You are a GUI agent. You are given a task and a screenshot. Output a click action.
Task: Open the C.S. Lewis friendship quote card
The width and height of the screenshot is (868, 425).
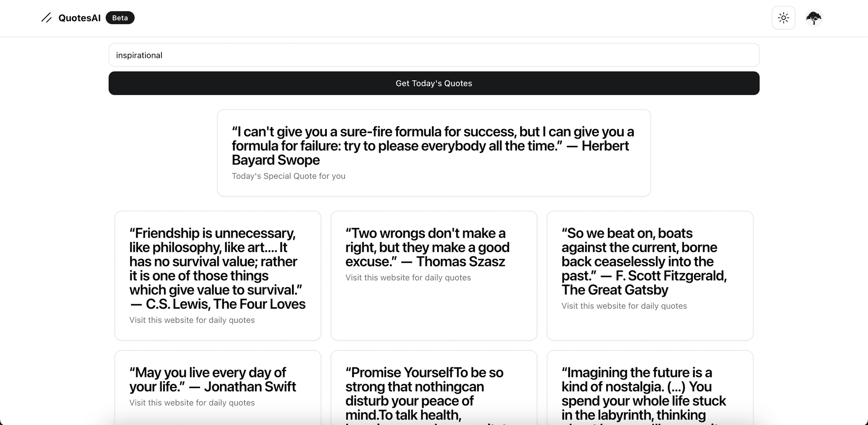[x=217, y=268]
